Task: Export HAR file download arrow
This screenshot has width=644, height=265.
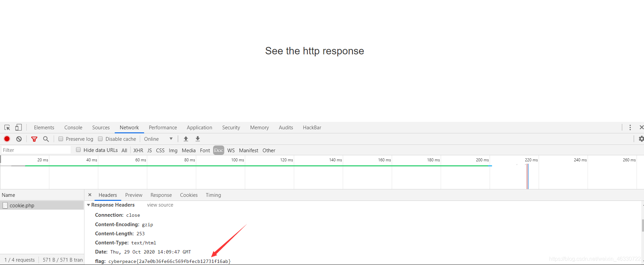Action: (198, 139)
